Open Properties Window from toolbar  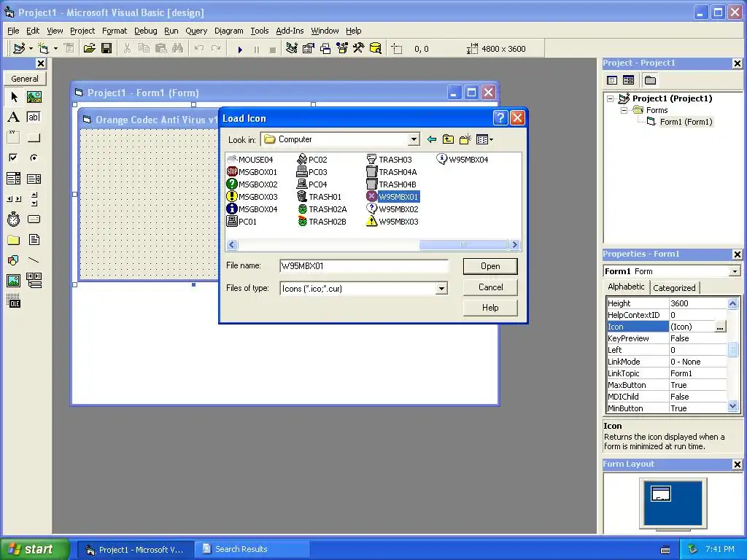pos(309,49)
